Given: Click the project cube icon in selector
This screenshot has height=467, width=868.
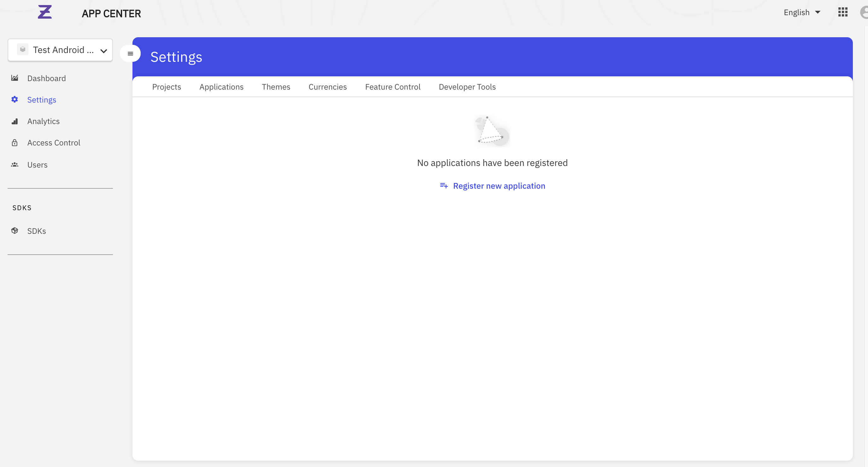Looking at the screenshot, I should [x=23, y=50].
